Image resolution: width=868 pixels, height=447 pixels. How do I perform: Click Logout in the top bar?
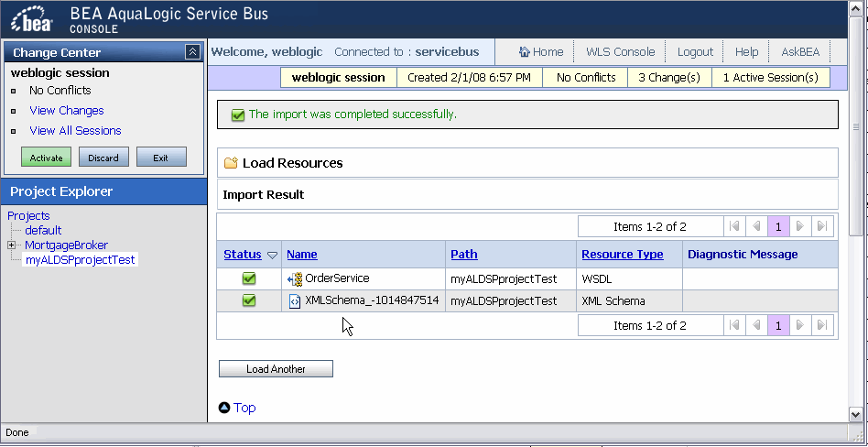pyautogui.click(x=695, y=52)
